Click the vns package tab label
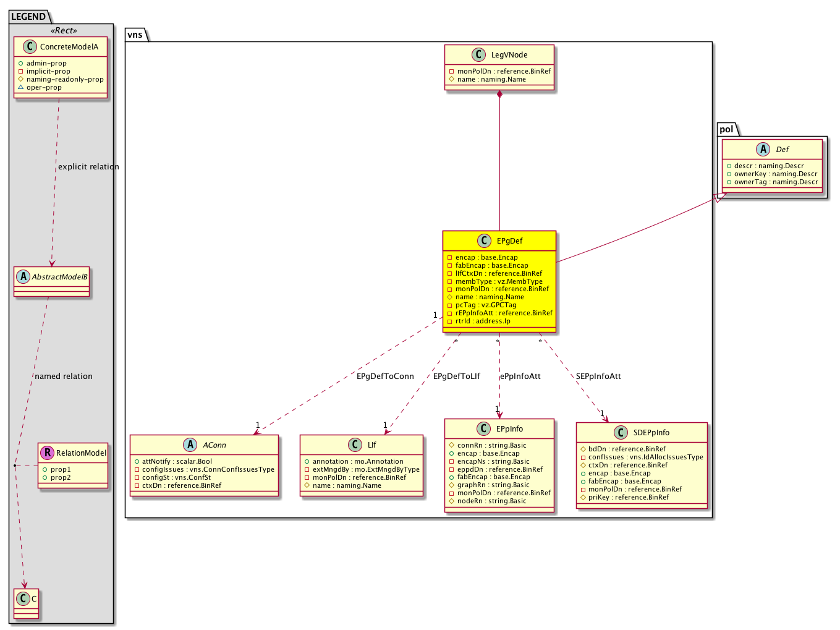840x630 pixels. [x=135, y=35]
